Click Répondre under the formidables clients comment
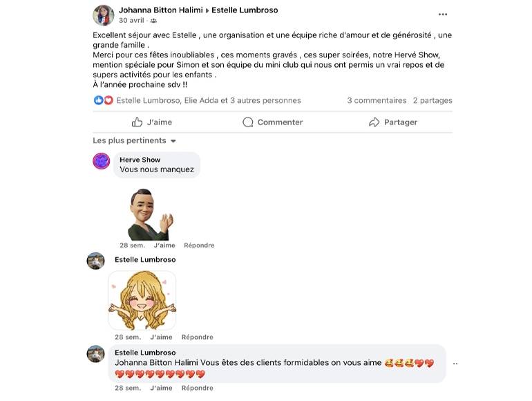This screenshot has width=532, height=401. pyautogui.click(x=198, y=388)
